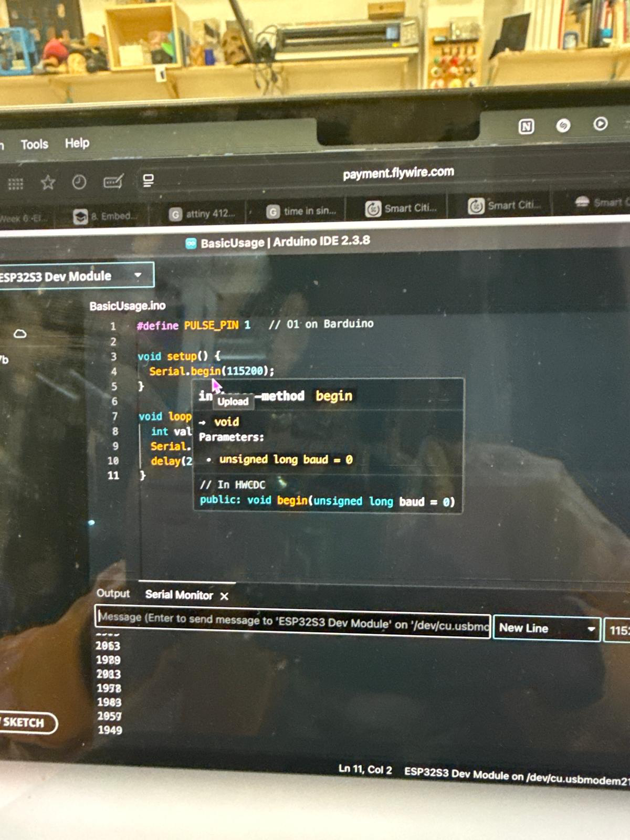Open the New Line ending dropdown
The height and width of the screenshot is (840, 630).
coord(547,628)
